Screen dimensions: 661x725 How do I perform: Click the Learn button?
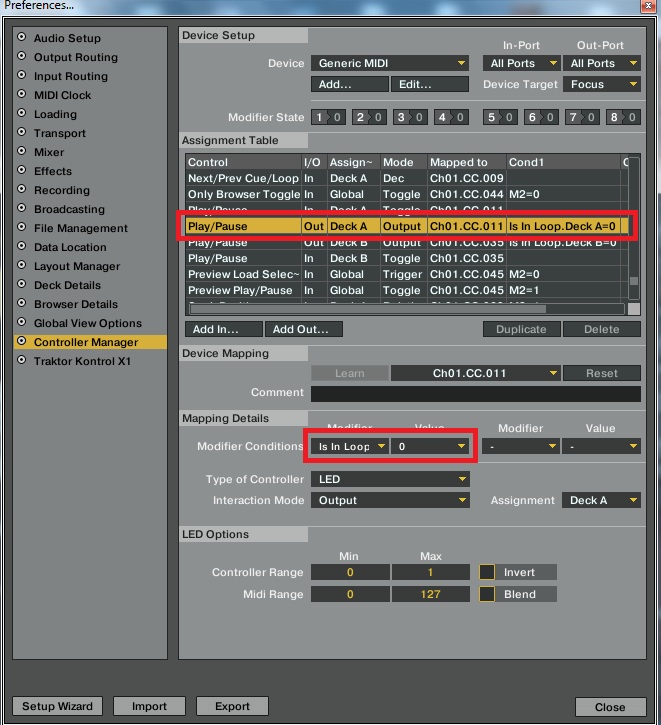tap(349, 373)
